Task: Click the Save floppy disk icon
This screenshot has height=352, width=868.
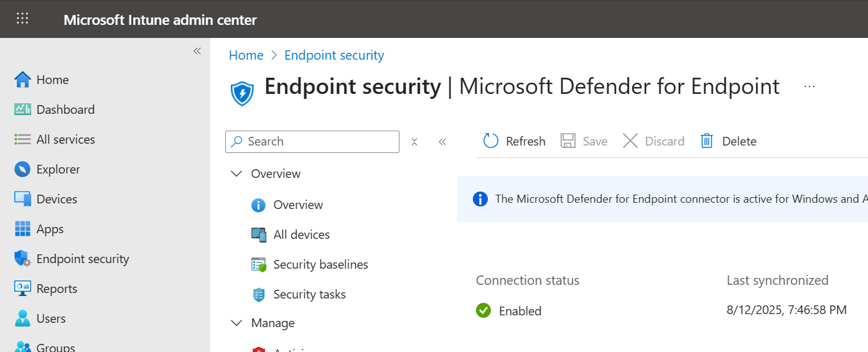Action: pos(568,141)
